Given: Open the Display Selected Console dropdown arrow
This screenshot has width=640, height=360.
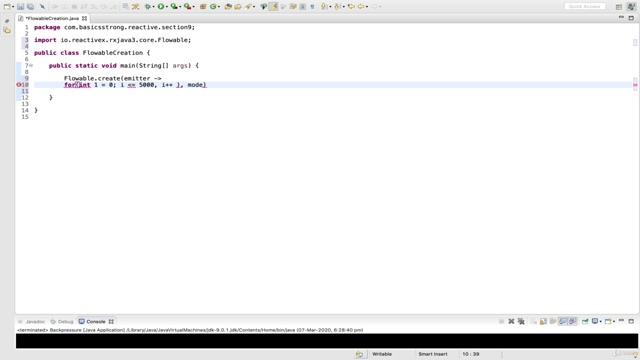Looking at the screenshot, I should (x=600, y=322).
